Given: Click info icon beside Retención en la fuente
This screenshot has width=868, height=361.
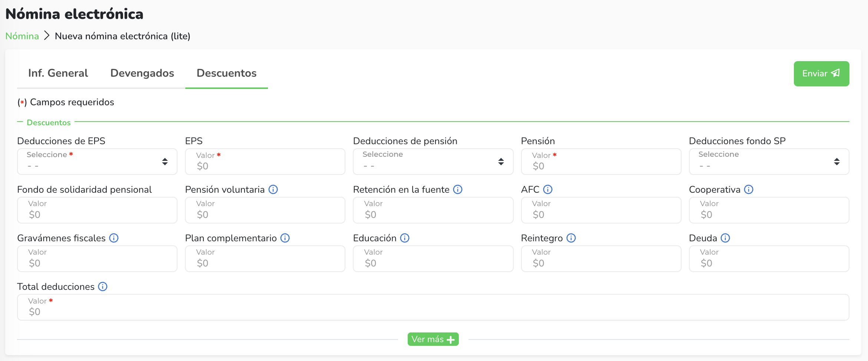Looking at the screenshot, I should point(458,189).
